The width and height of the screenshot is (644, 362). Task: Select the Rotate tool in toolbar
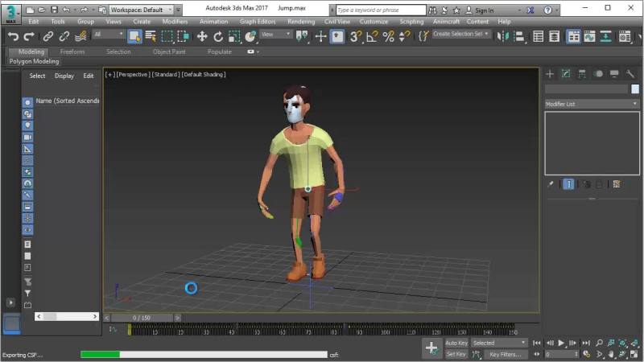[218, 36]
